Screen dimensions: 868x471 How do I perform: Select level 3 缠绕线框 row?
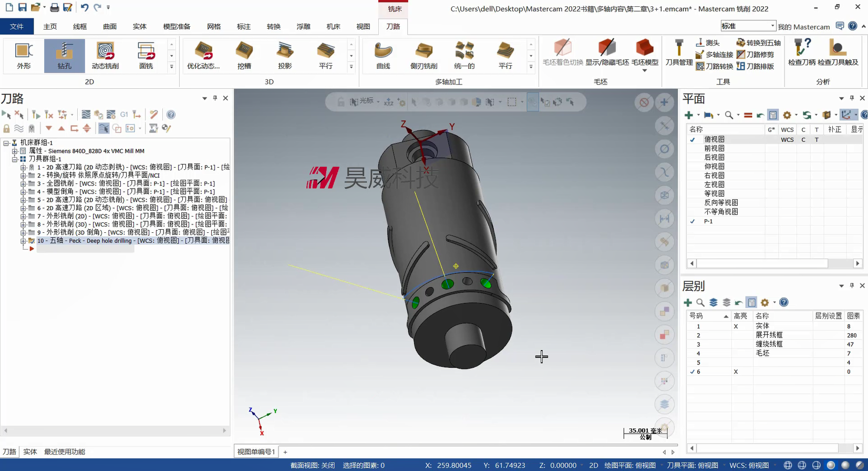[774, 344]
